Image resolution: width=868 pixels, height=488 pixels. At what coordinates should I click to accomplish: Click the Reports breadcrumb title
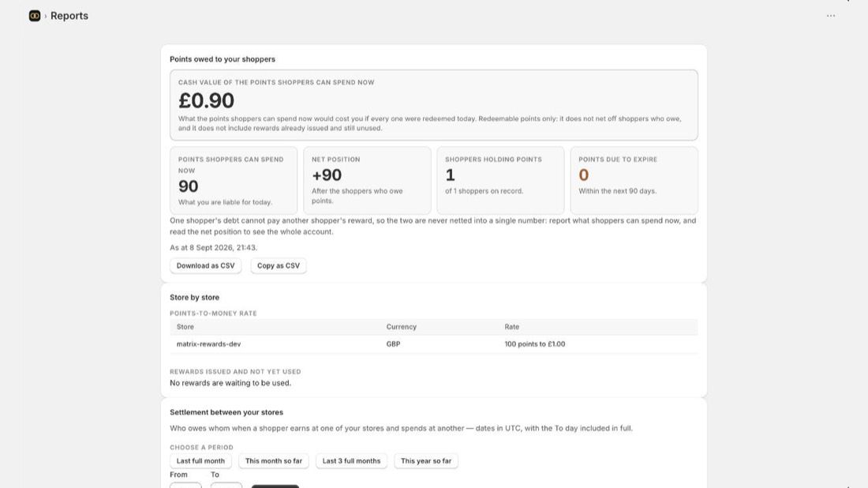tap(69, 16)
